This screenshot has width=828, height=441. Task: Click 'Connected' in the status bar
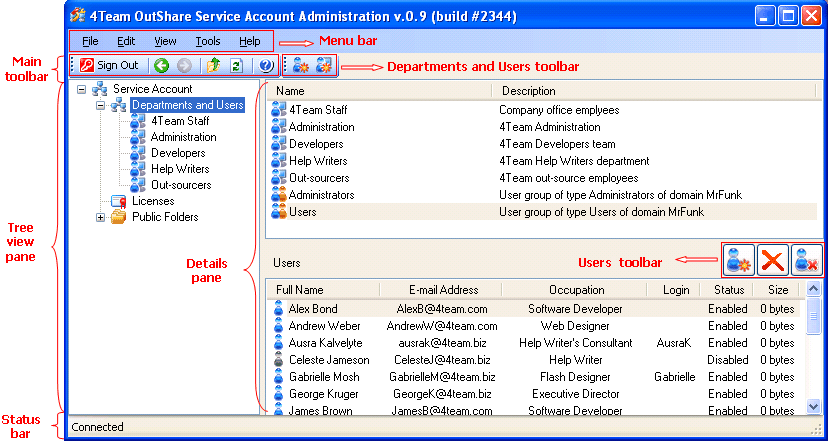click(x=97, y=427)
